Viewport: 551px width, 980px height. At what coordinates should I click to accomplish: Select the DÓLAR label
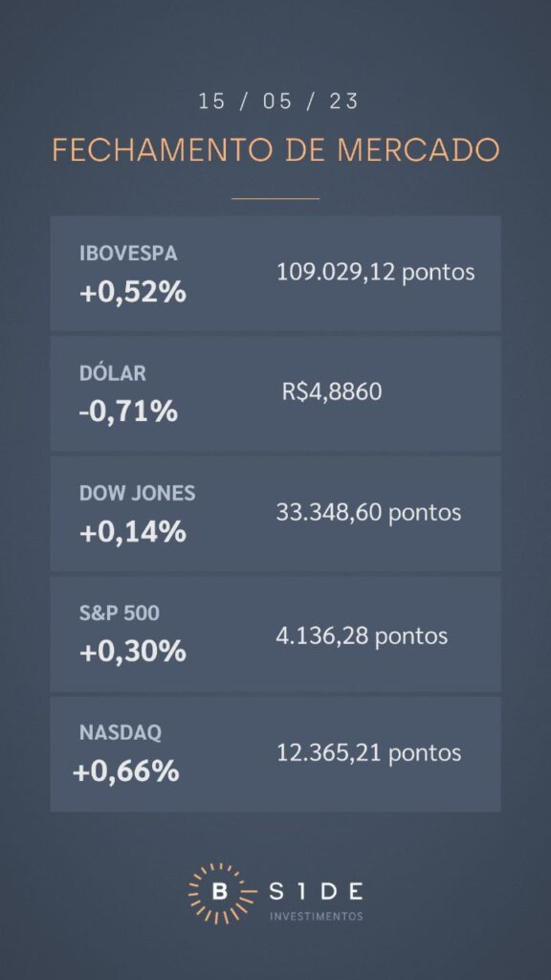[x=113, y=373]
